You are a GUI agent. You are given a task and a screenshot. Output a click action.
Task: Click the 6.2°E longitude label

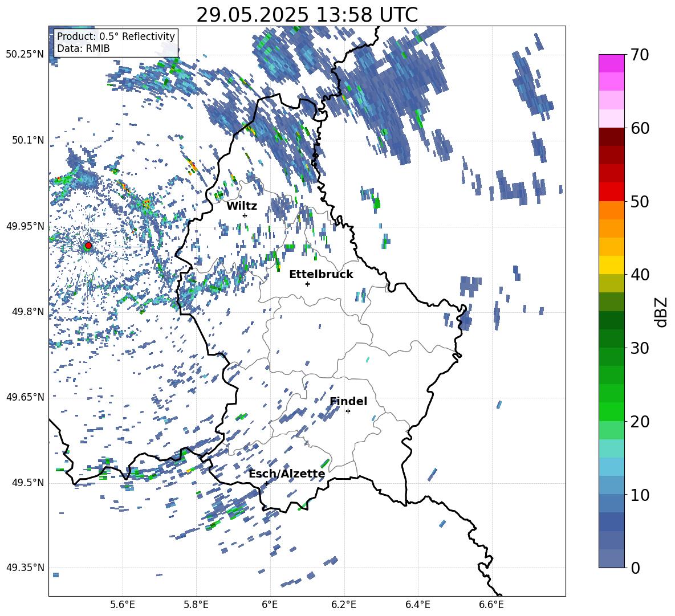[344, 605]
